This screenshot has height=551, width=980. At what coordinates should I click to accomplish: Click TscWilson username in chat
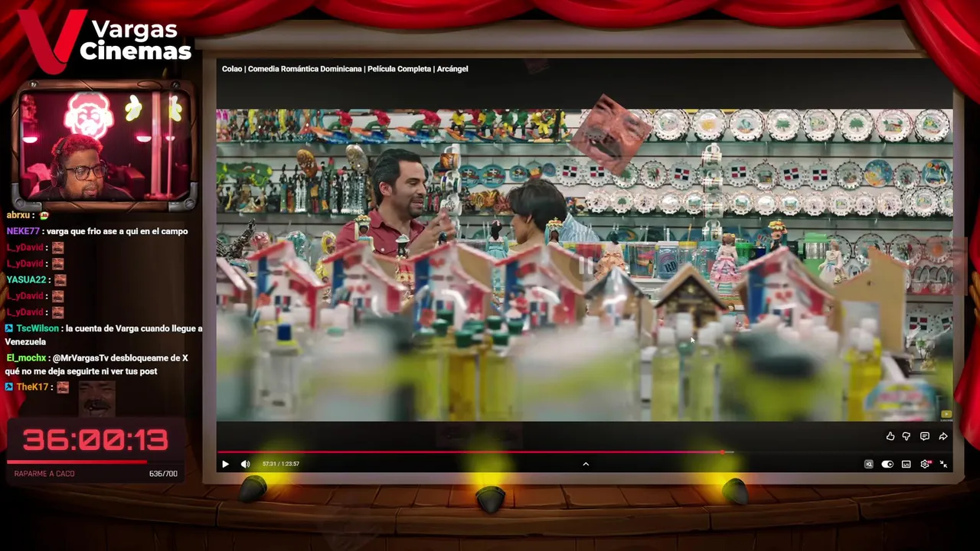click(38, 328)
